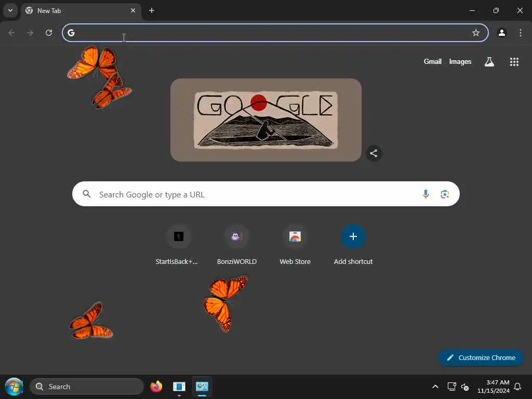Bookmark this tab with the star

tap(476, 33)
